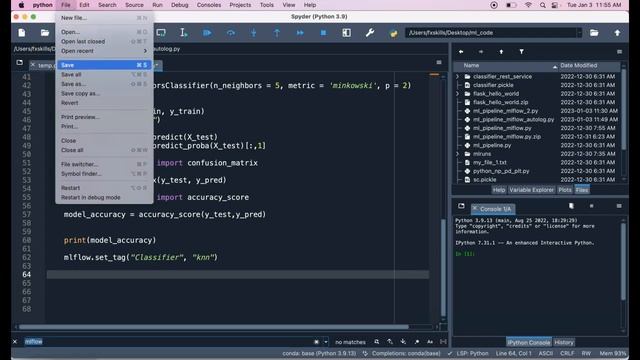Interrupt kernel stop icon in console
The width and height of the screenshot is (640, 360).
(591, 206)
